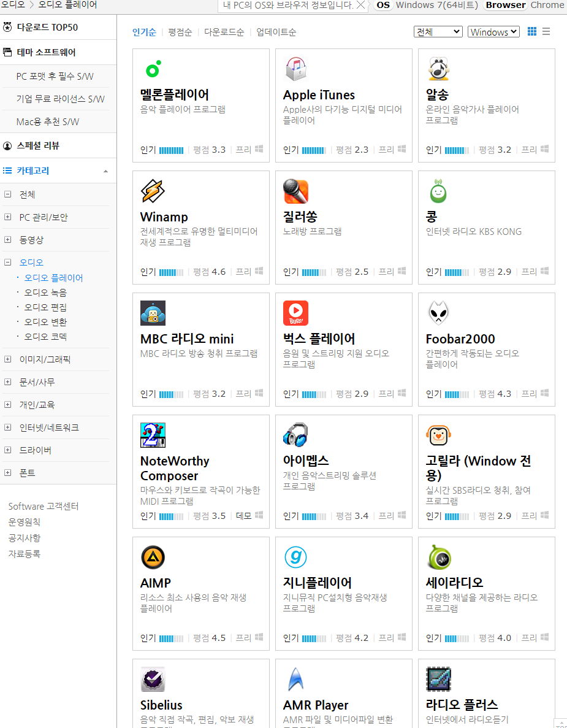This screenshot has width=567, height=728.
Task: Open the 전체 filter dropdown
Action: 438,31
